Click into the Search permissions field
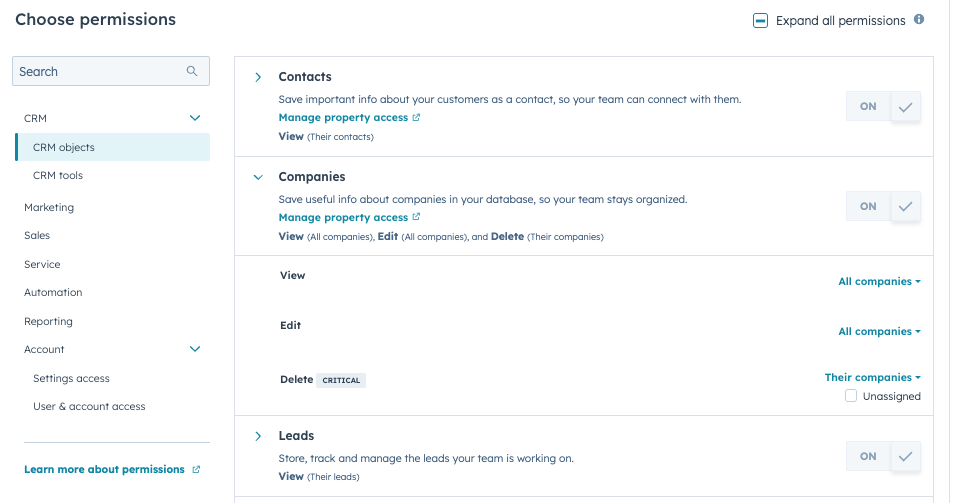959x503 pixels. (111, 71)
